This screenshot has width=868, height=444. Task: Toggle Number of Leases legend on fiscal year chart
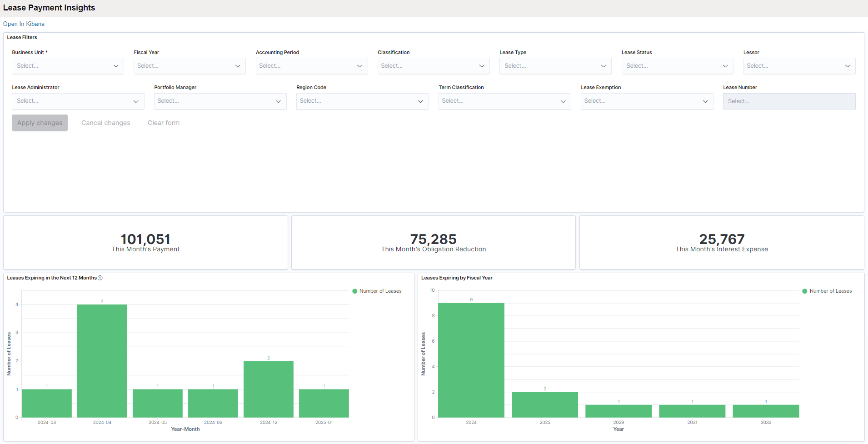tap(827, 291)
